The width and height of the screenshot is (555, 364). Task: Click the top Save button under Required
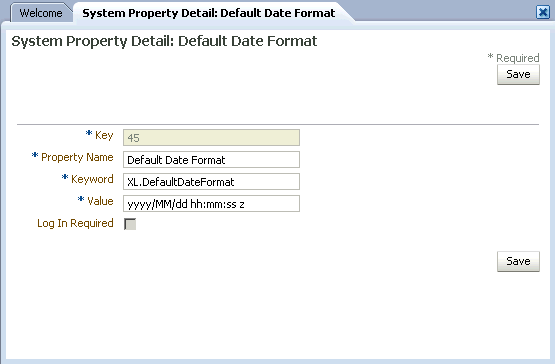pos(518,74)
